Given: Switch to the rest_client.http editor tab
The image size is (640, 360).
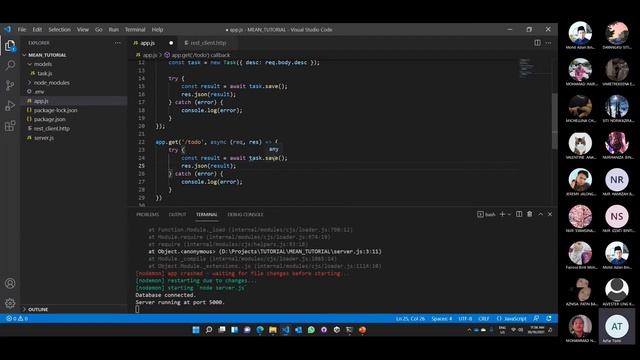Looking at the screenshot, I should 208,43.
